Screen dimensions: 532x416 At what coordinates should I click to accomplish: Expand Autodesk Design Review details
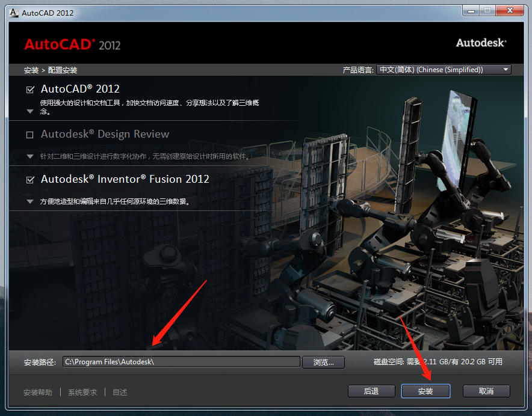pyautogui.click(x=29, y=156)
